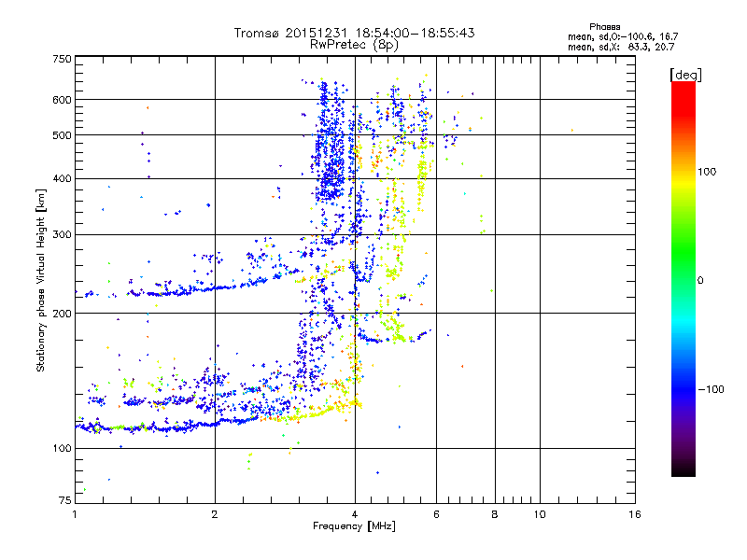Click the y-axis '600' tick label

(62, 100)
